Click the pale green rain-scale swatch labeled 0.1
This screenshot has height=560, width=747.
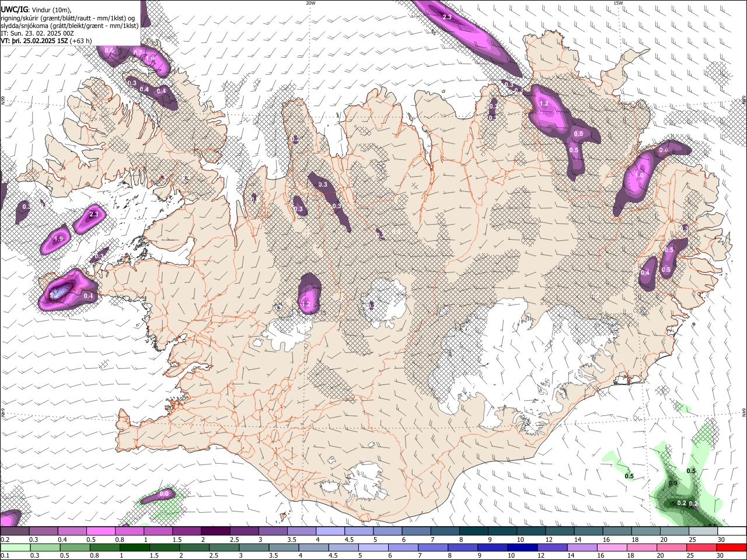15,547
